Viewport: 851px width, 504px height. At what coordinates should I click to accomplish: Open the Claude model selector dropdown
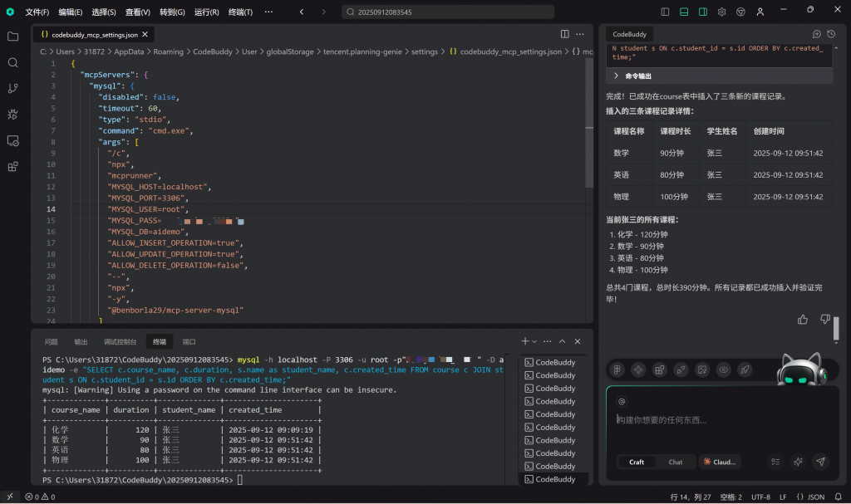[719, 462]
